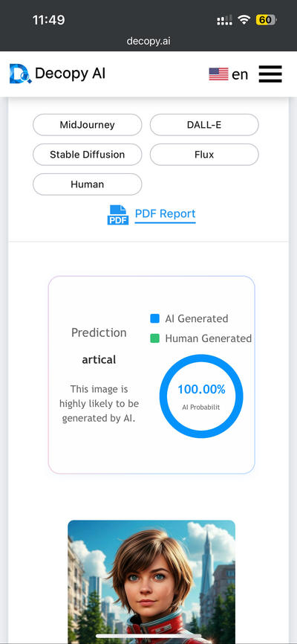This screenshot has height=644, width=297.
Task: Tap the cellular signal bars icon
Action: click(x=224, y=20)
